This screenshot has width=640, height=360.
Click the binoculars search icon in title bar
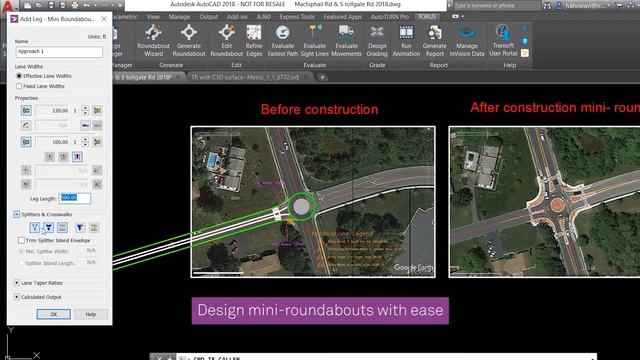click(x=547, y=6)
